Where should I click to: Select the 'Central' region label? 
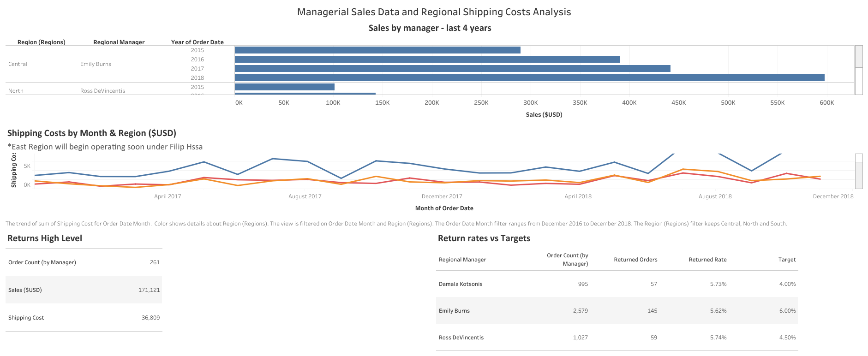point(18,64)
